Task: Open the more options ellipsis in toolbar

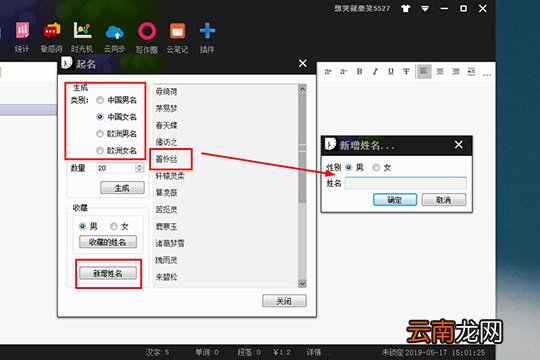Action: tap(487, 74)
